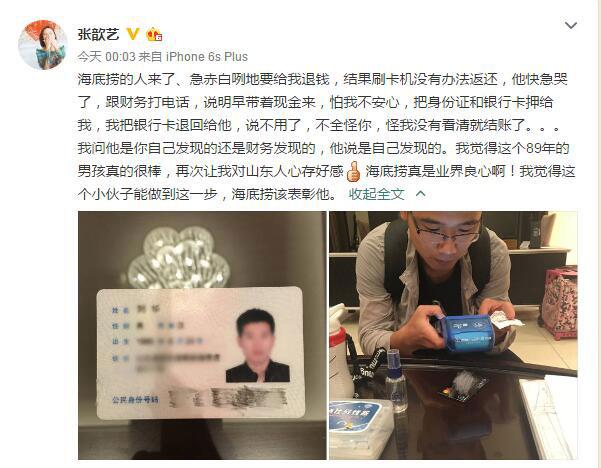Enlarge the ID card photo thumbnail

(202, 335)
